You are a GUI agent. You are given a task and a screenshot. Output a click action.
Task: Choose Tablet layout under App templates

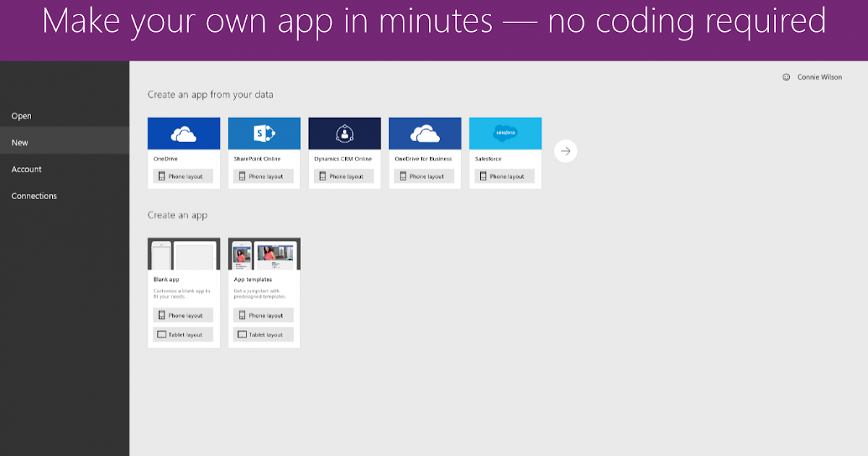click(x=264, y=334)
